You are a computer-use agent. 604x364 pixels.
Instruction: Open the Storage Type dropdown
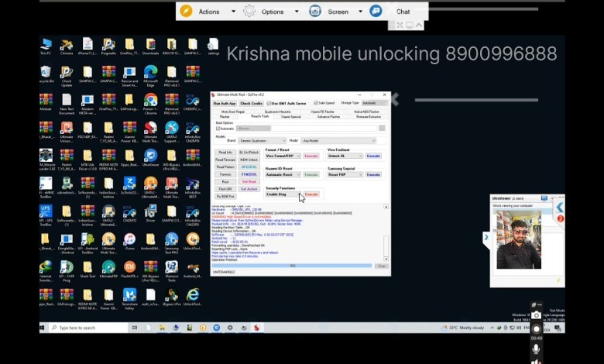[375, 103]
